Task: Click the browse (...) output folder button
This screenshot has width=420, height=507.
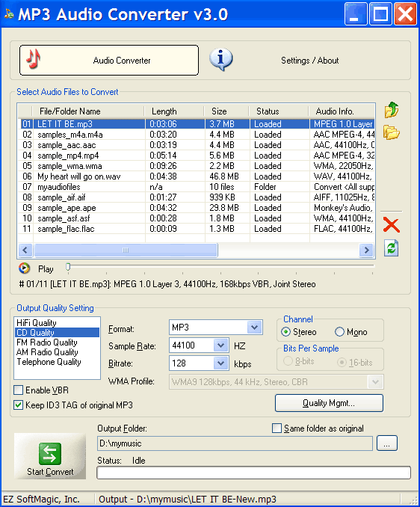Action: (386, 443)
